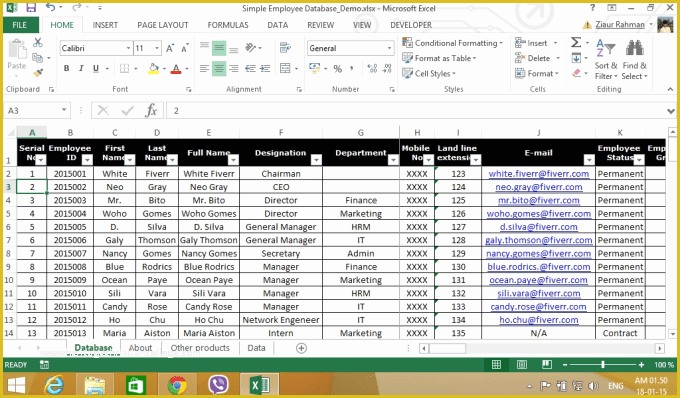Switch to PAGE LAYOUT ribbon tab
The width and height of the screenshot is (680, 398).
pyautogui.click(x=163, y=25)
